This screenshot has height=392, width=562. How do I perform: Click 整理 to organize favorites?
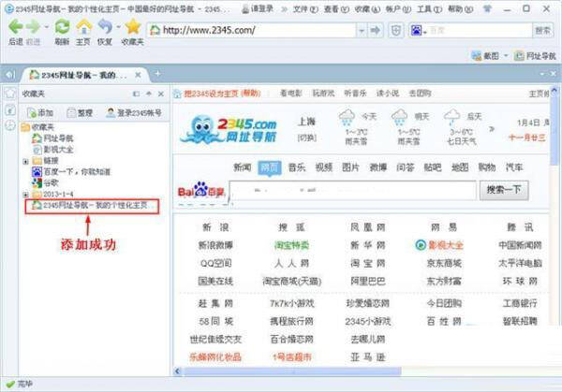(x=80, y=113)
